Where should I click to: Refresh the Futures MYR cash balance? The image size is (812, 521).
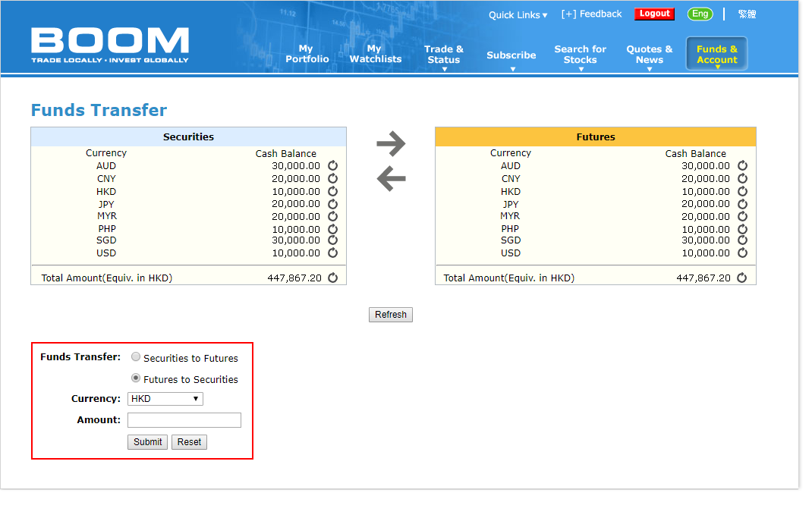743,216
